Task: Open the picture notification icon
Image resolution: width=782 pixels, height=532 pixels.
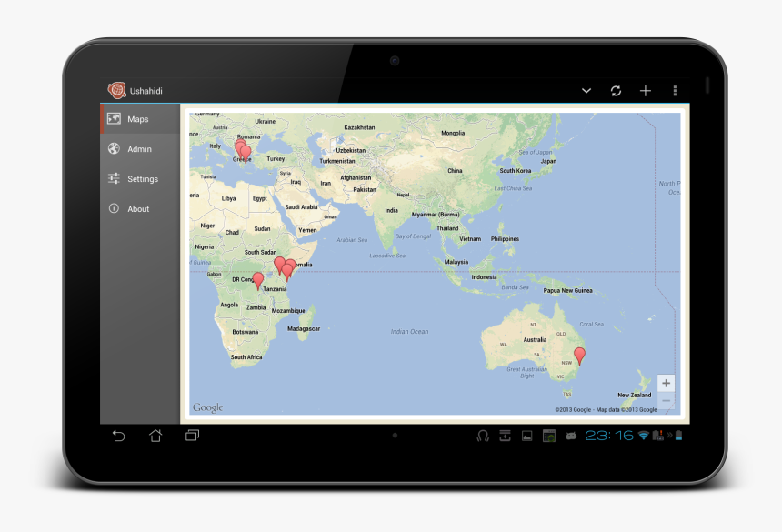Action: click(527, 437)
